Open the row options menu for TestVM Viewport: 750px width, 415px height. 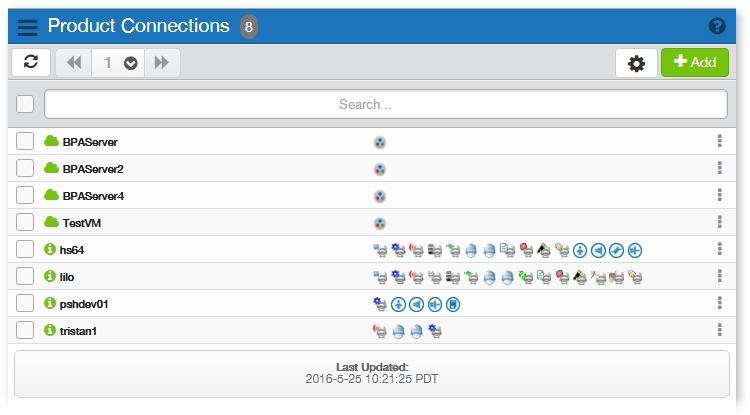coord(719,222)
